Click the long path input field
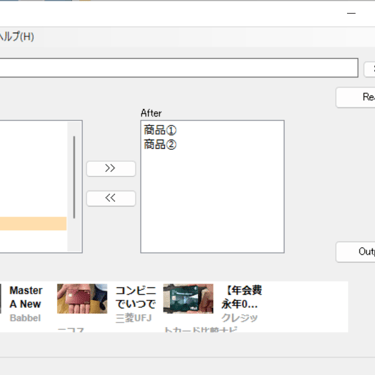The height and width of the screenshot is (375, 375). (x=179, y=68)
